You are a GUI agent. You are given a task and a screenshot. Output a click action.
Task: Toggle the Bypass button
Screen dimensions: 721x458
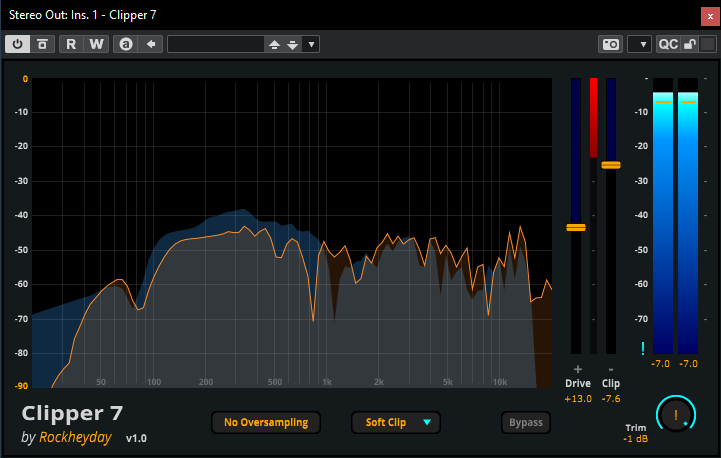pyautogui.click(x=526, y=422)
